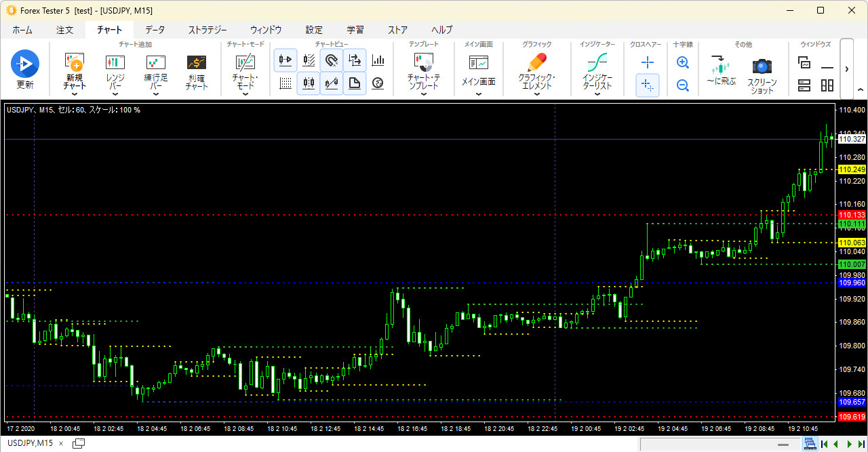Expand the グラフィック・エレメント dropdown
868x452 pixels.
click(536, 75)
